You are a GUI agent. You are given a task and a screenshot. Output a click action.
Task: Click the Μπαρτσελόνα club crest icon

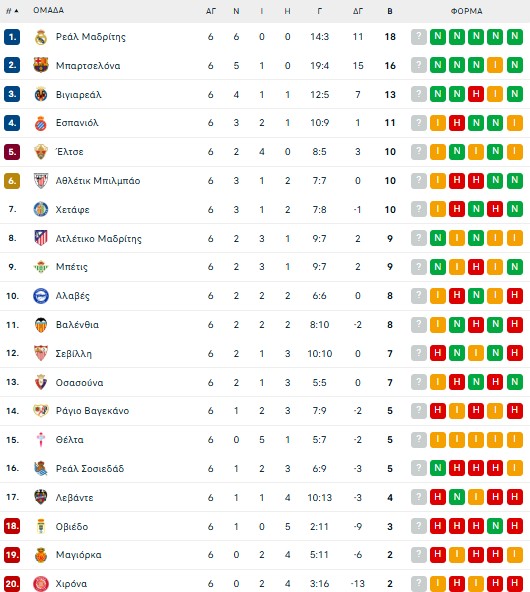(41, 65)
